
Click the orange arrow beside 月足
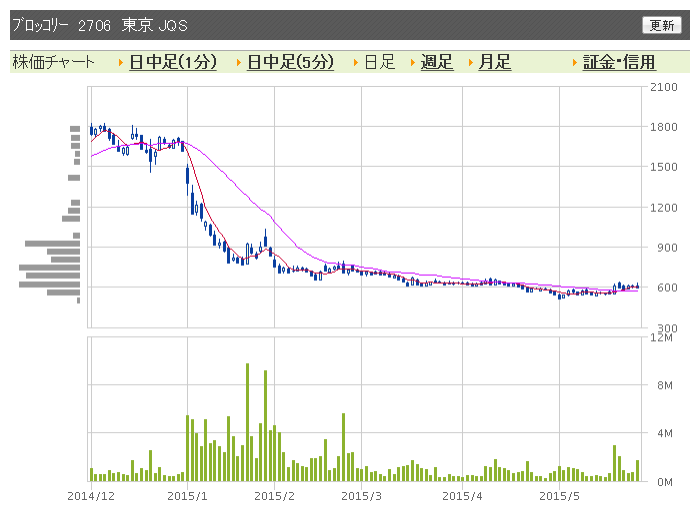pyautogui.click(x=471, y=63)
